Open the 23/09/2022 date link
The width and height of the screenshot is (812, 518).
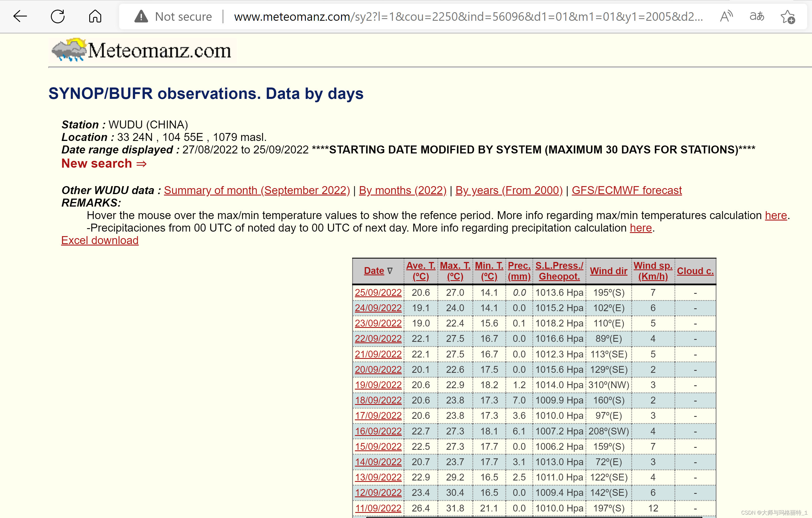(378, 323)
